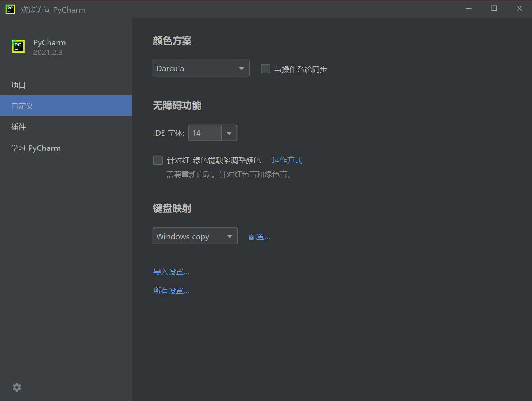This screenshot has height=401, width=532.
Task: Close the PyCharm welcome window
Action: [519, 9]
